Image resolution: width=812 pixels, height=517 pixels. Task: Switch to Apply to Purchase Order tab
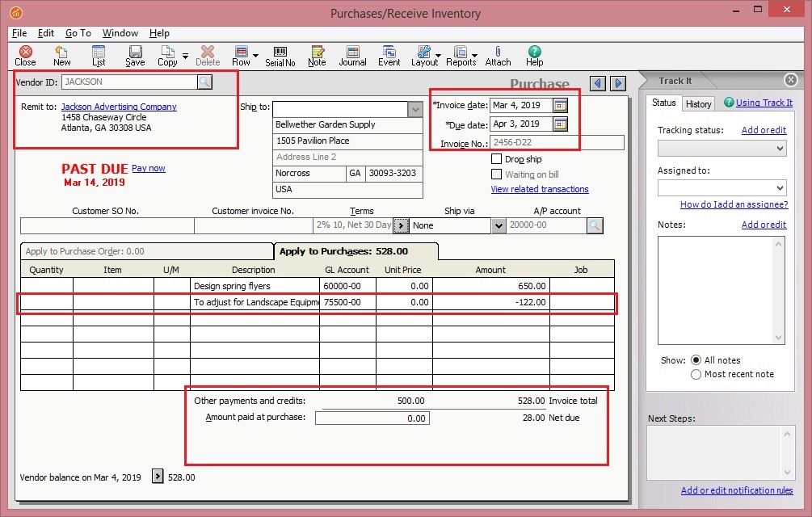[146, 251]
